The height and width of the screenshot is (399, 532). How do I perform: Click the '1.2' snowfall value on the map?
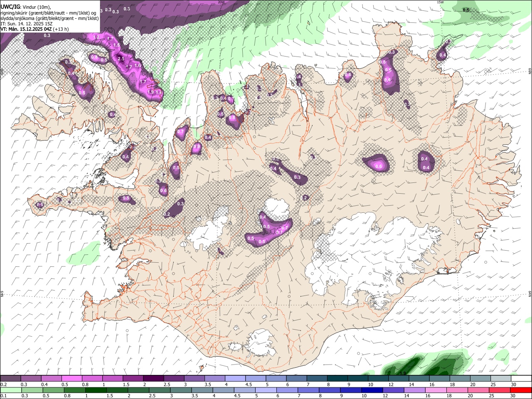pyautogui.click(x=96, y=37)
